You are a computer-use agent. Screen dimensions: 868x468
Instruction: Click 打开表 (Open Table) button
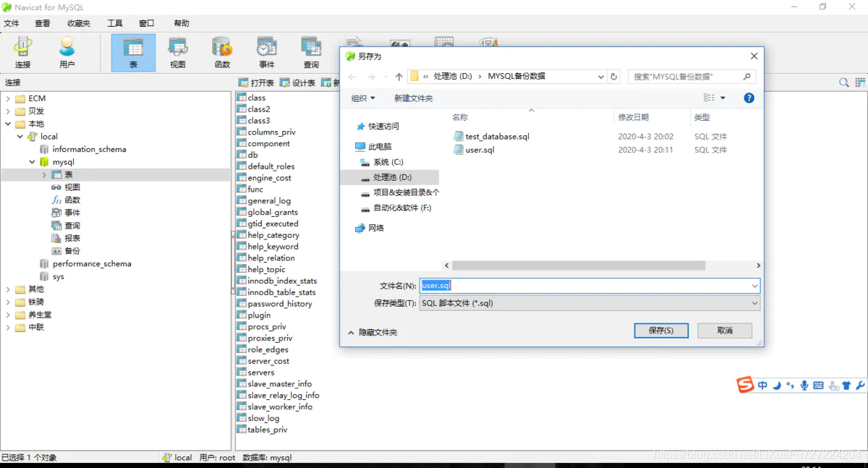tap(257, 83)
